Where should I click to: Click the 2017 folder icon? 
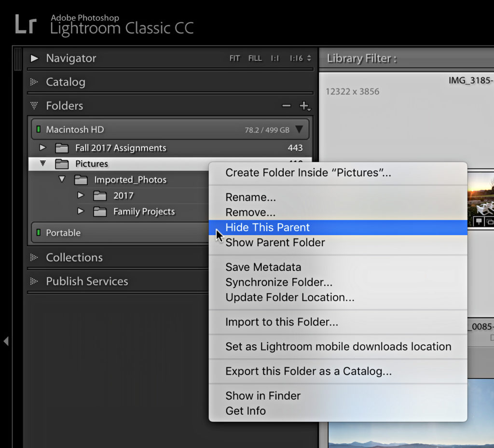tap(100, 196)
